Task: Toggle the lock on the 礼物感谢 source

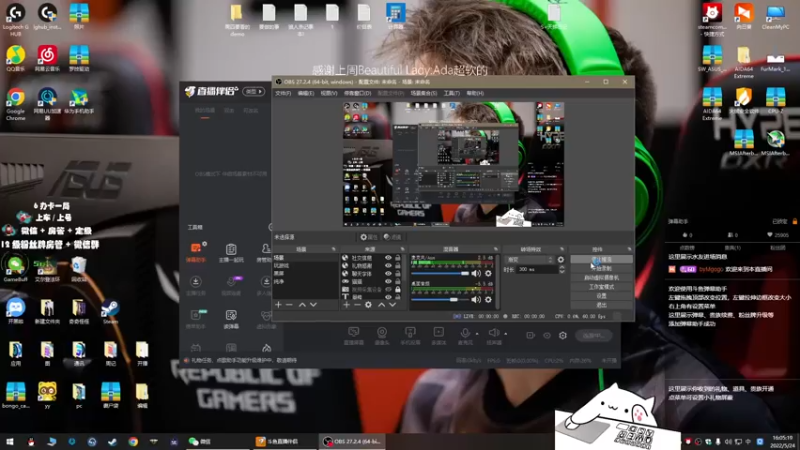Action: (397, 266)
